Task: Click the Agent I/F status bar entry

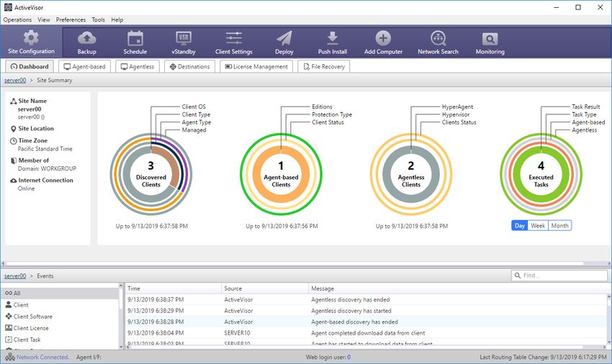Action: (x=89, y=357)
